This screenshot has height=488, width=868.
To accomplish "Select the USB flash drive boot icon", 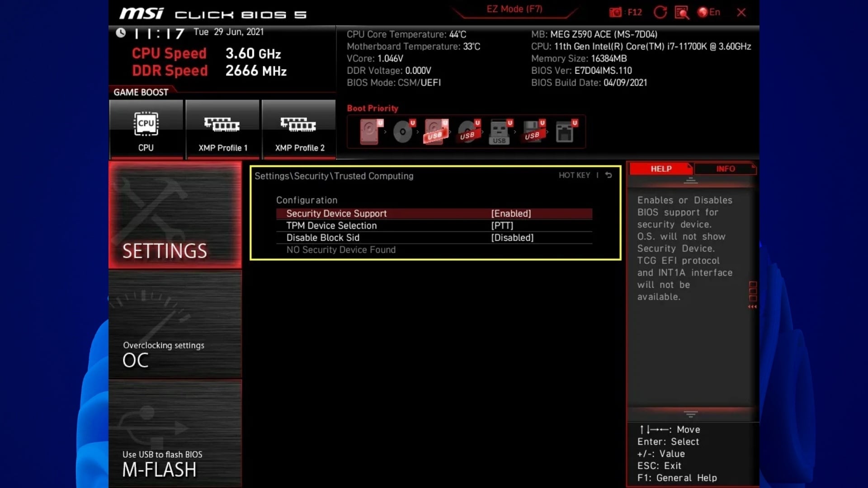I will pyautogui.click(x=500, y=131).
